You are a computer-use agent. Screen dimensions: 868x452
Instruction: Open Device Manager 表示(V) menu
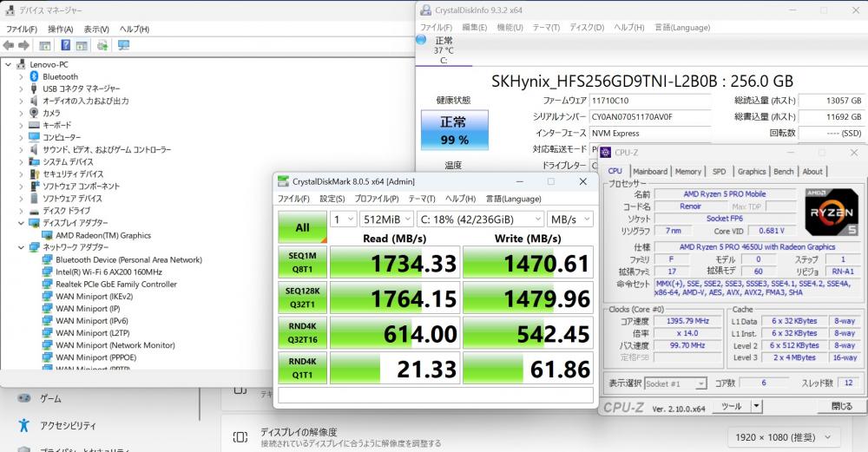[x=96, y=29]
